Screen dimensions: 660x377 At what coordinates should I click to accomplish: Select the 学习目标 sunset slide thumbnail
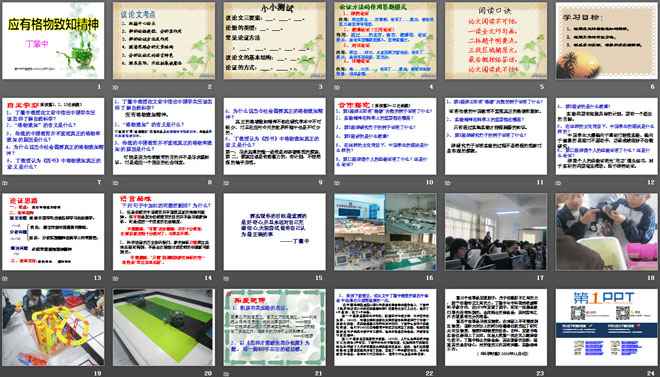607,41
